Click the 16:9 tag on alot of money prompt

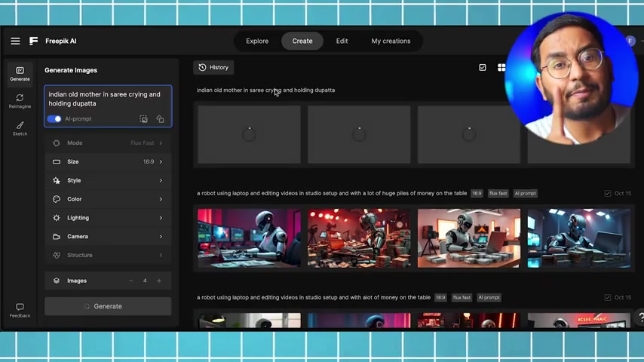click(440, 297)
